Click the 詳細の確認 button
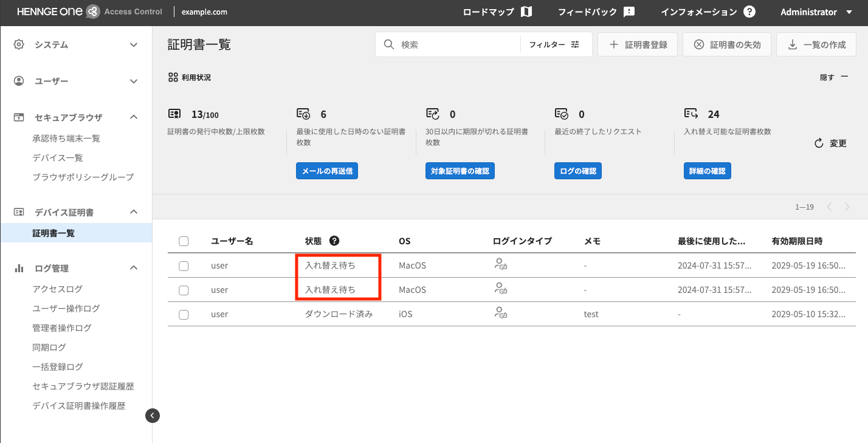This screenshot has width=868, height=443. 707,171
